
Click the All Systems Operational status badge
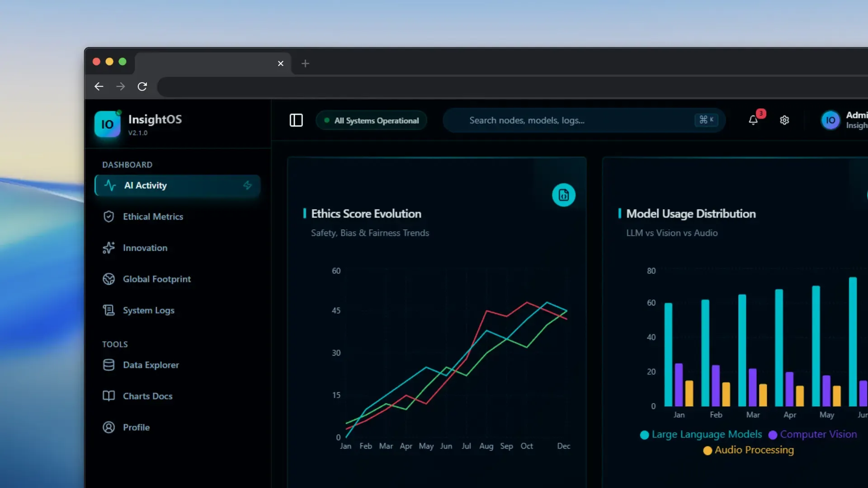(x=371, y=120)
